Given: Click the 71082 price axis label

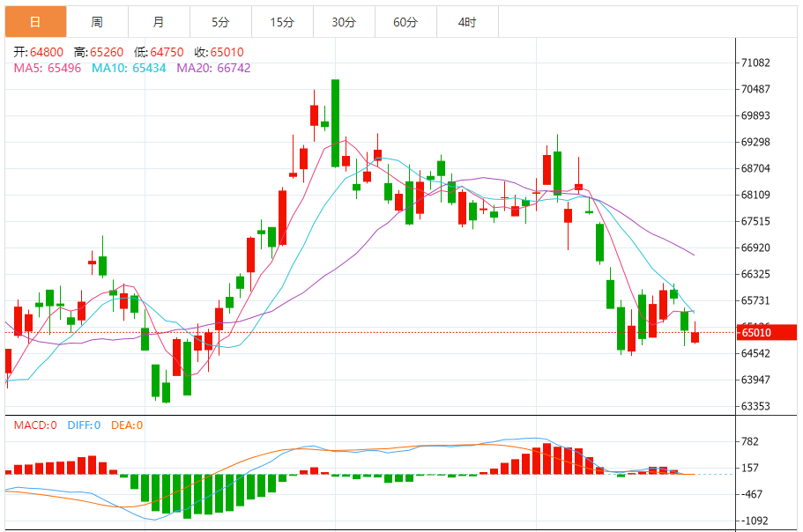Looking at the screenshot, I should tap(756, 63).
